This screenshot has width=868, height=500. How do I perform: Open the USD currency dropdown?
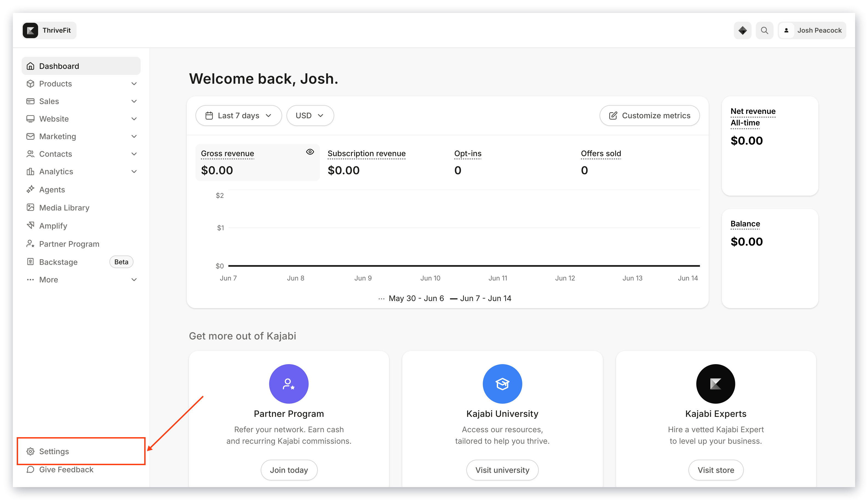(x=310, y=115)
